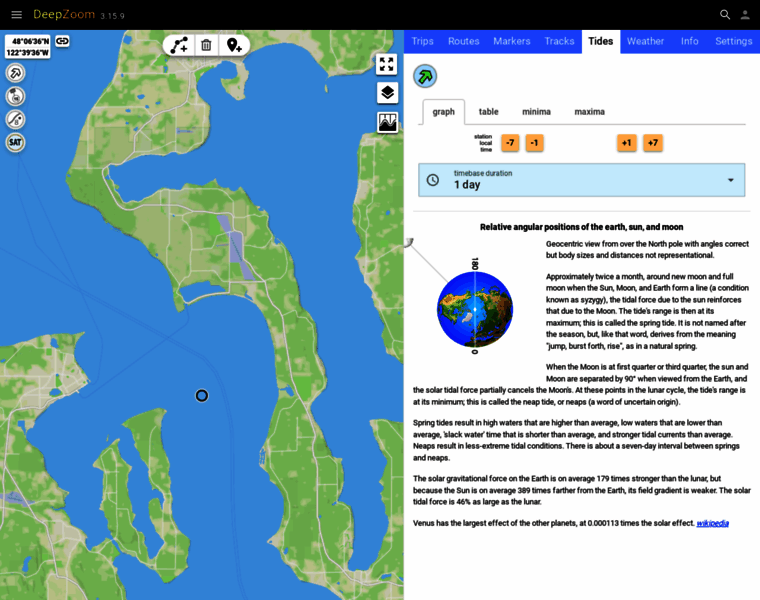Select the minima sub-tab

tap(536, 112)
